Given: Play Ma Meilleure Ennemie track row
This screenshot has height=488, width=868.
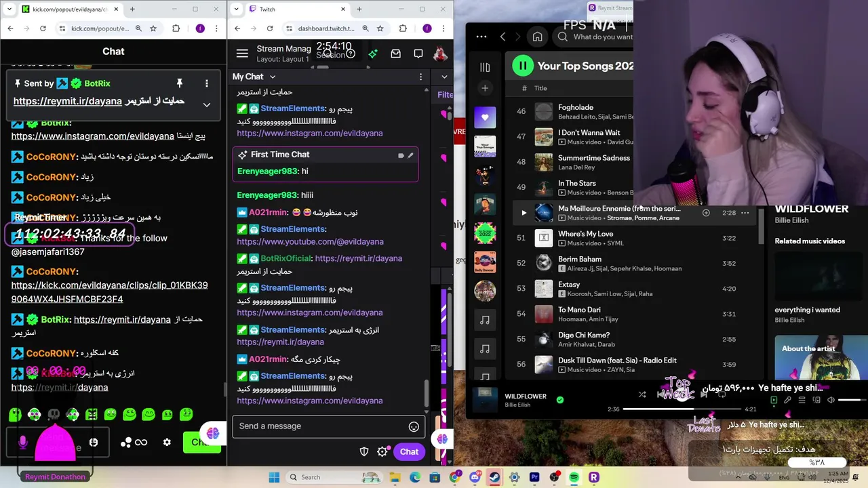Looking at the screenshot, I should (524, 213).
